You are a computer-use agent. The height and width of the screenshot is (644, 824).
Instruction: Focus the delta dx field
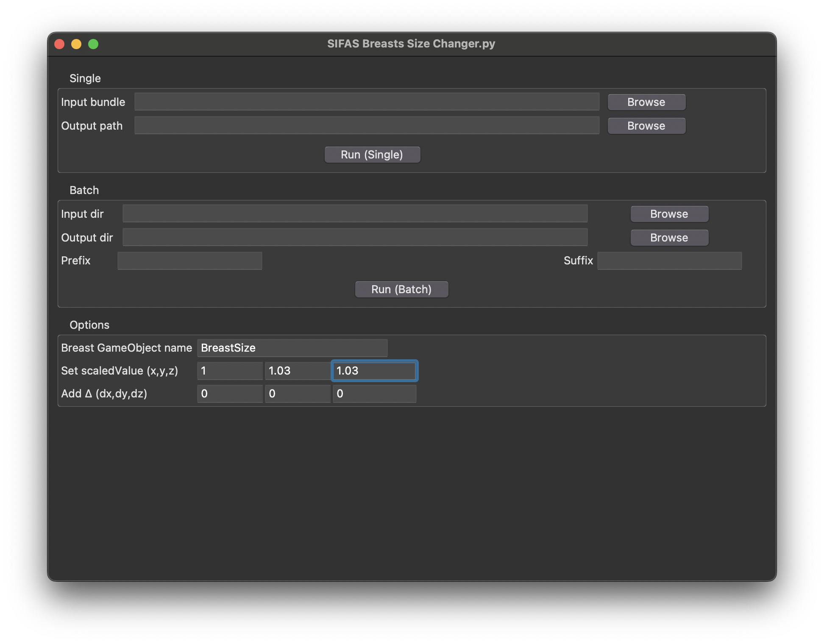[230, 394]
